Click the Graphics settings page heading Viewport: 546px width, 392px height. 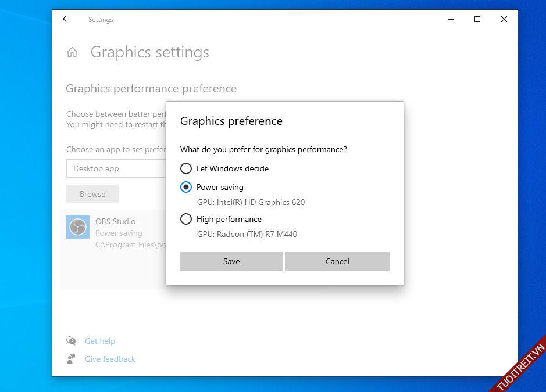149,52
